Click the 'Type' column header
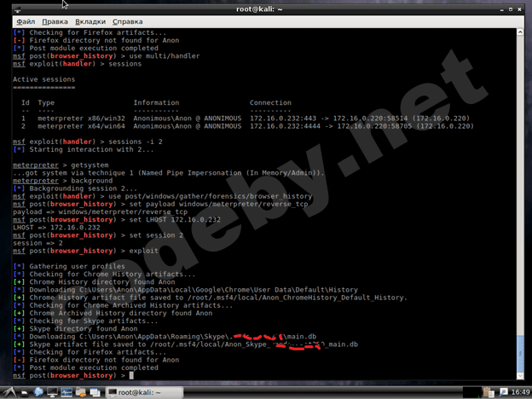The image size is (532, 399). point(46,103)
